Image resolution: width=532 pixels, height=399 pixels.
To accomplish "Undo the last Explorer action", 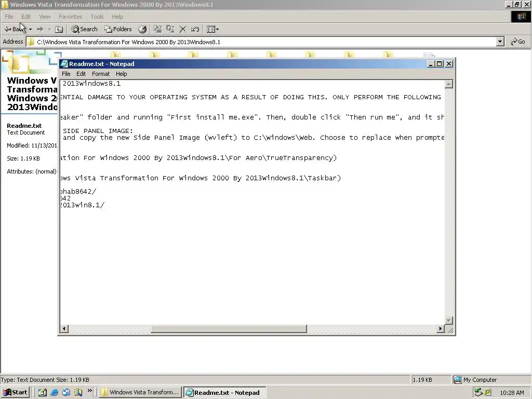I will [195, 29].
